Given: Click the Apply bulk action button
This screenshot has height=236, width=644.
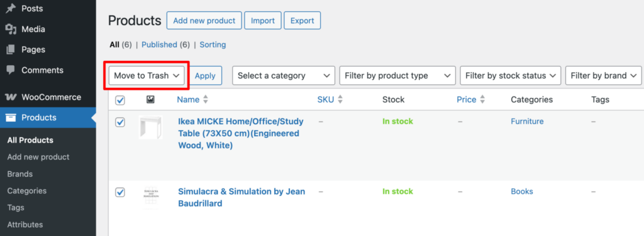Looking at the screenshot, I should point(206,75).
